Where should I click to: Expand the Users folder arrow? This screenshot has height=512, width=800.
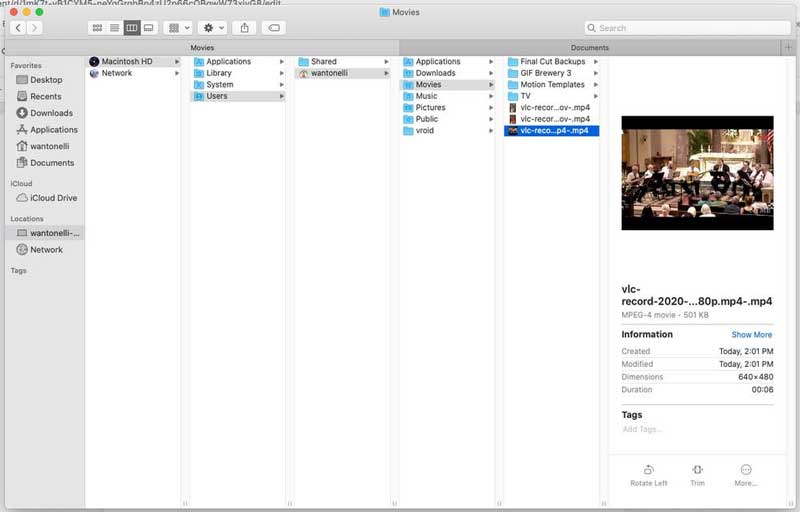282,96
